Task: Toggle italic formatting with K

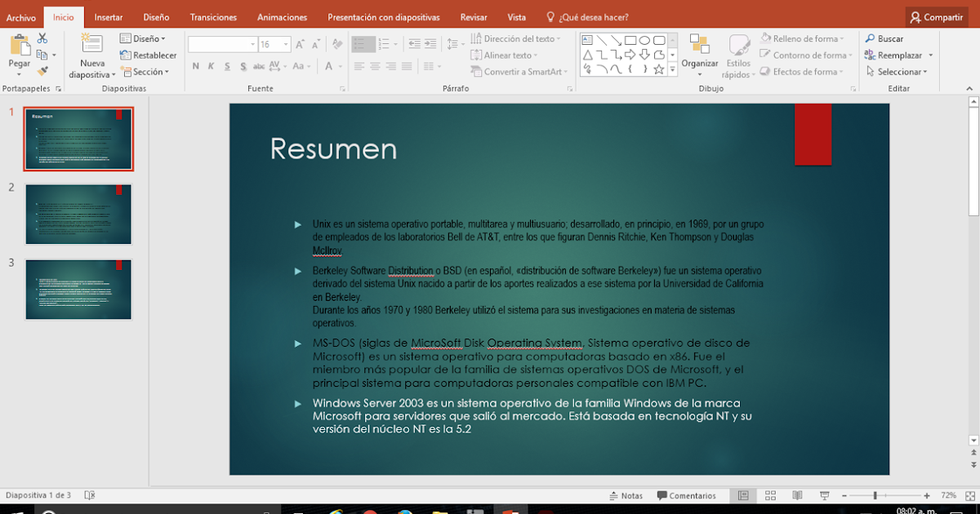Action: [210, 64]
